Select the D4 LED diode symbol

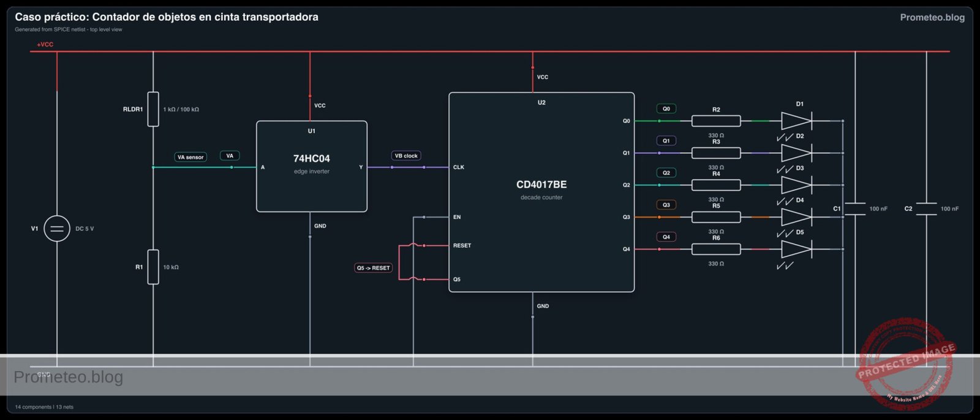(796, 217)
